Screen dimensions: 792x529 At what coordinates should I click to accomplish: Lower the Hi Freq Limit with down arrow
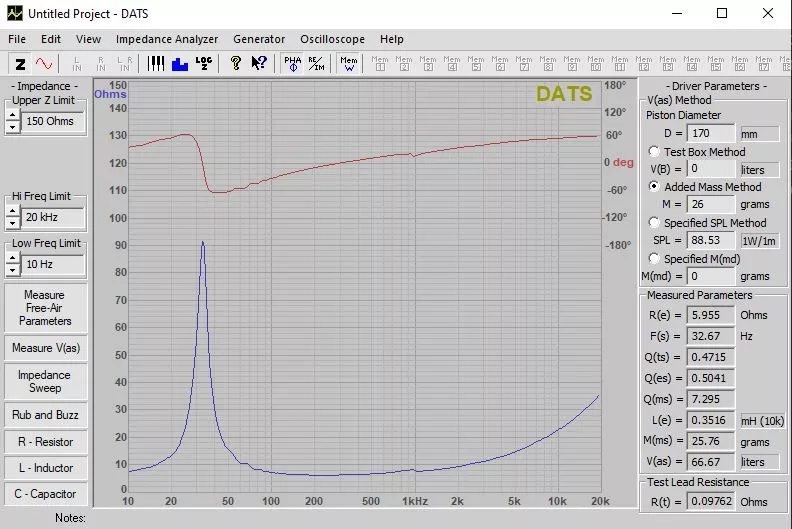click(13, 223)
